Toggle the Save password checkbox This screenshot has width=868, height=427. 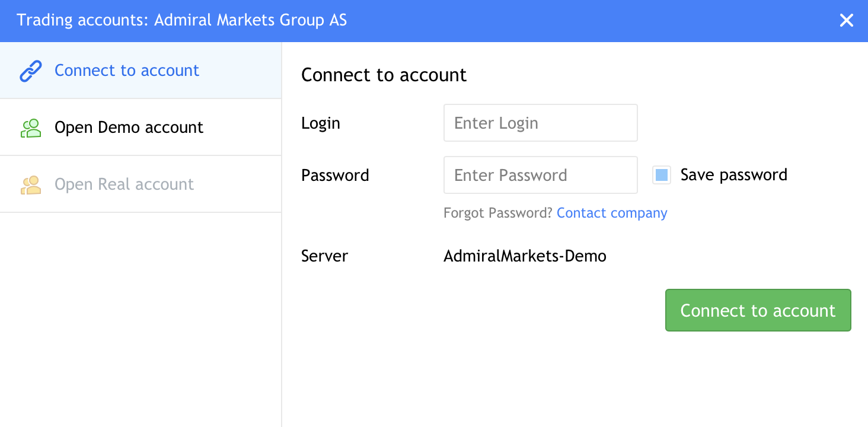coord(662,175)
